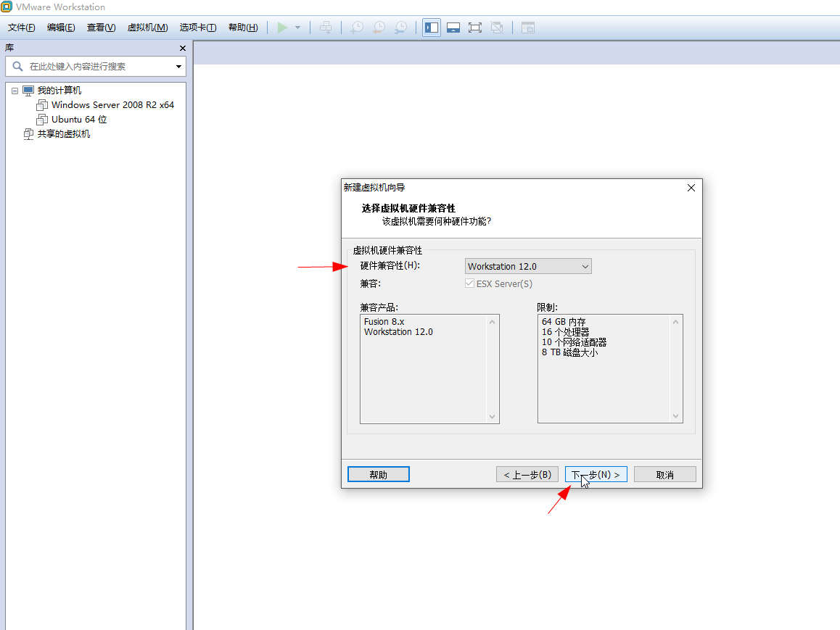Select the Windows Server 2008 R2 x64 VM
Image resolution: width=840 pixels, height=630 pixels.
coord(112,105)
